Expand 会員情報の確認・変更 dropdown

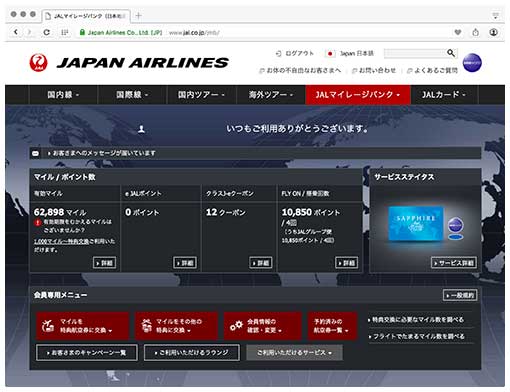coord(263,326)
